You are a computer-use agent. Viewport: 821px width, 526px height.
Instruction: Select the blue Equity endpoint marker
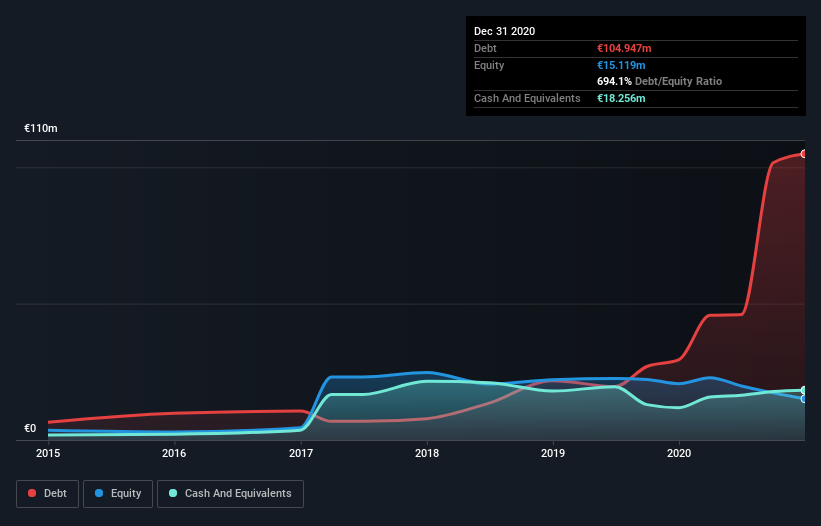803,399
